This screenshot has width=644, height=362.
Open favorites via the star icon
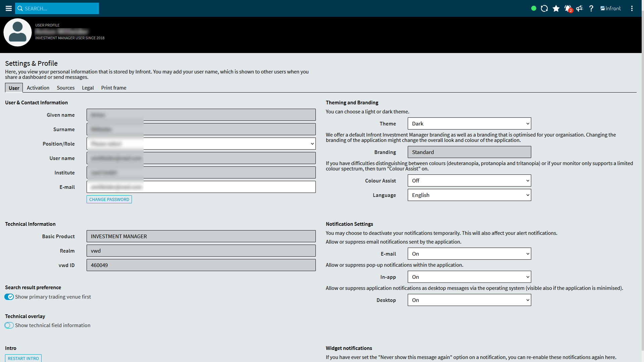[x=556, y=8]
